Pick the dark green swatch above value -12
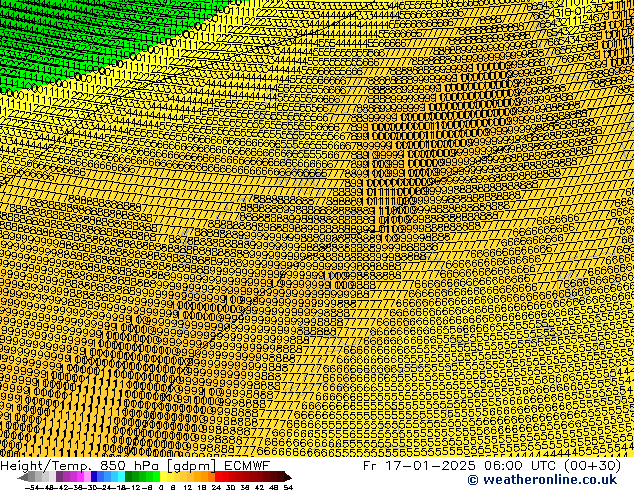The image size is (634, 490). (x=128, y=477)
